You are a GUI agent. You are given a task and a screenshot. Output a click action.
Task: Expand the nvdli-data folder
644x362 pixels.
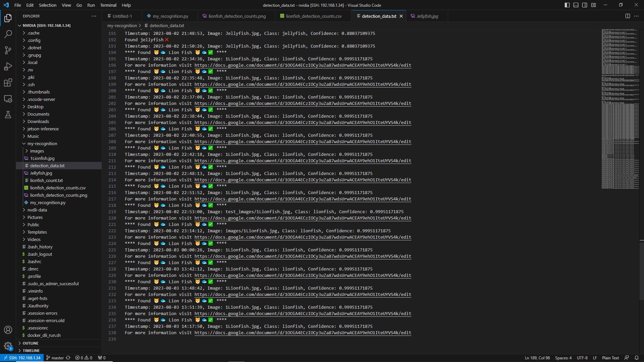tap(59, 210)
